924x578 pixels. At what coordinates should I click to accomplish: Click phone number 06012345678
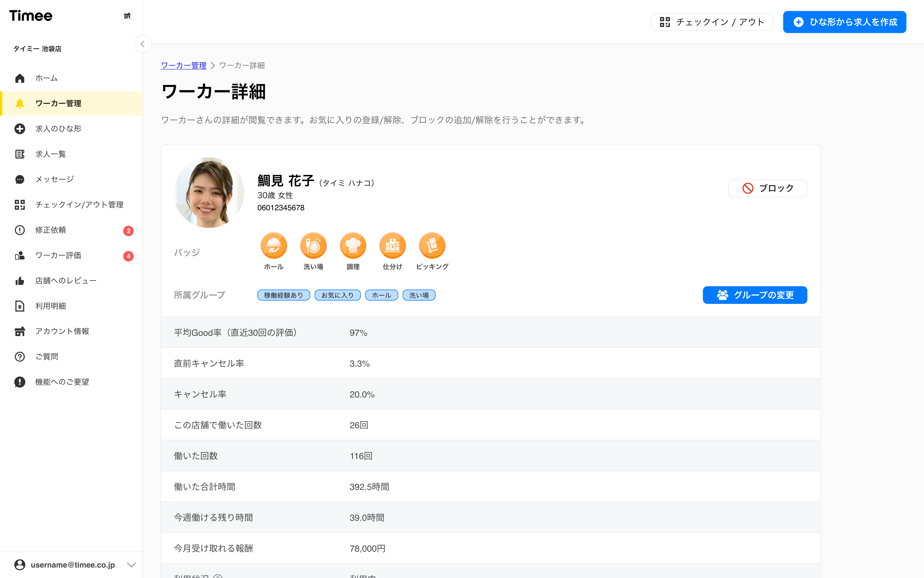(x=281, y=208)
